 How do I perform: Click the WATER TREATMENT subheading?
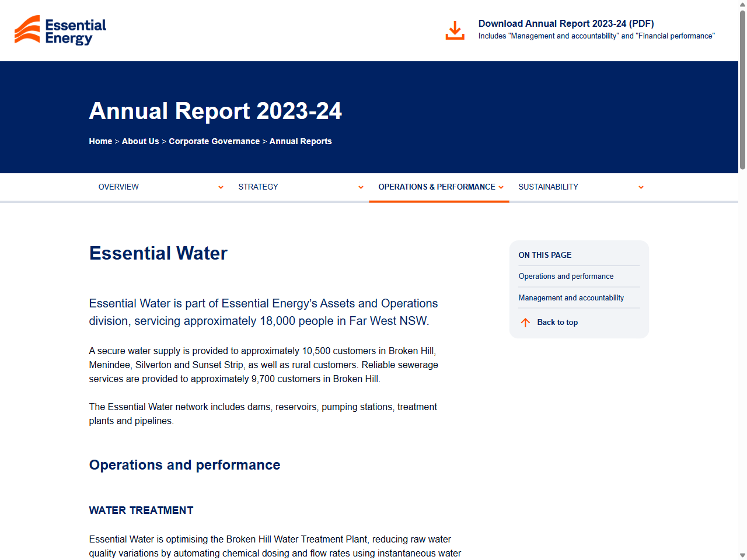point(141,510)
